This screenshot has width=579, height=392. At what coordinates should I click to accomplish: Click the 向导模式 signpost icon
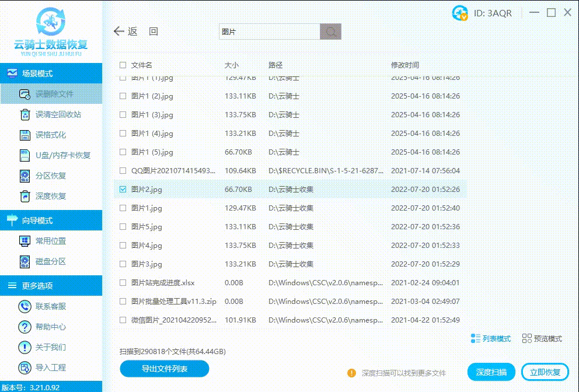click(x=12, y=220)
